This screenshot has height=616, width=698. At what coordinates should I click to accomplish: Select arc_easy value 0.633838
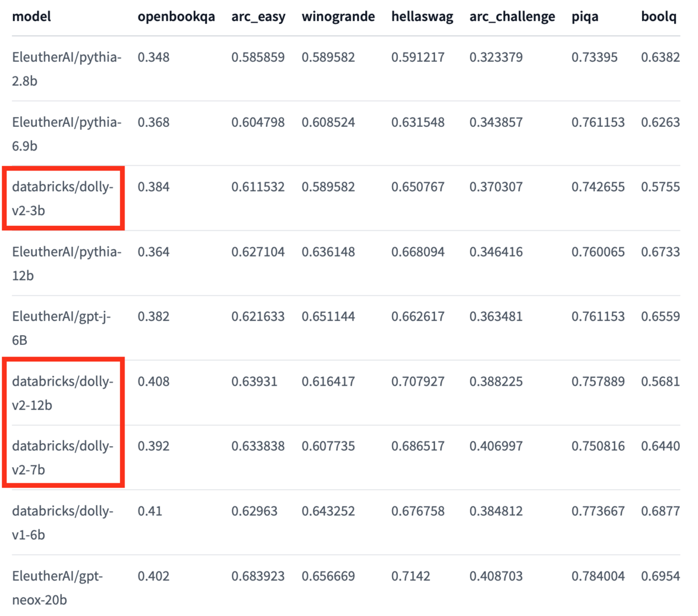258,446
